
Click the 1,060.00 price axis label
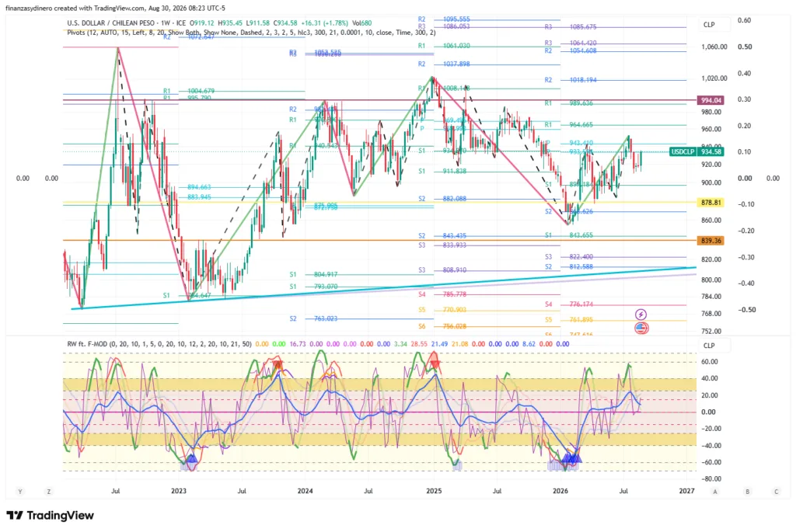point(714,47)
